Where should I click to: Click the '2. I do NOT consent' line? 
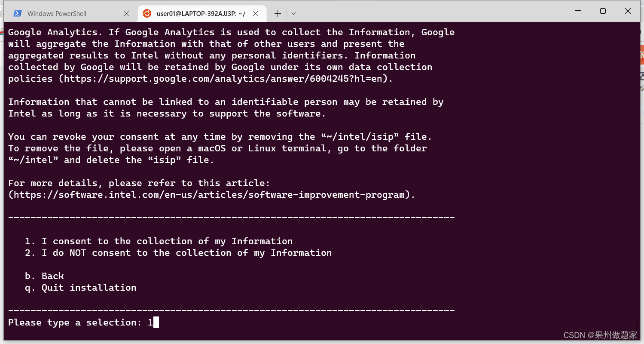178,252
